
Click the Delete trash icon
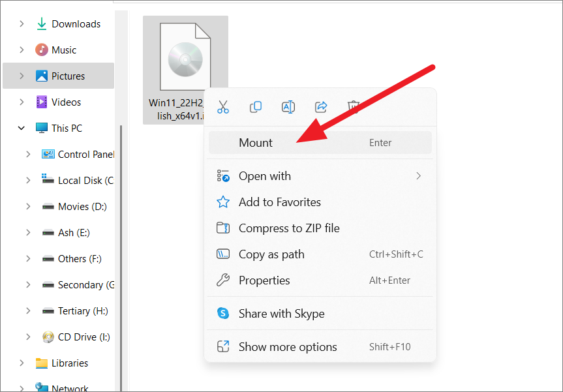pos(354,107)
